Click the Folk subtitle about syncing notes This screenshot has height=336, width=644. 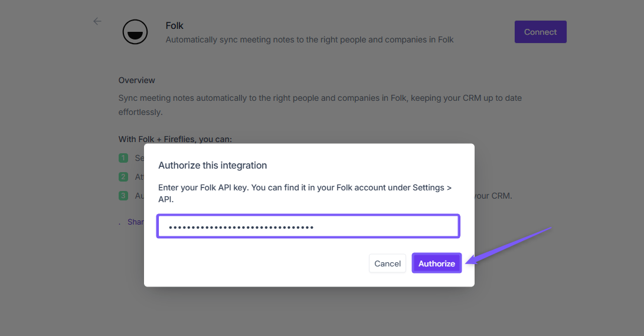click(x=309, y=40)
